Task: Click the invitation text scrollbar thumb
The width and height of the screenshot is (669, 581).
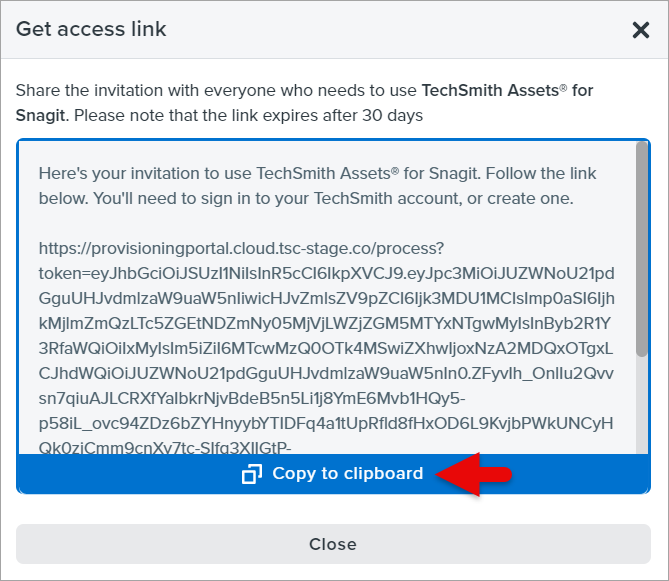Action: point(642,250)
